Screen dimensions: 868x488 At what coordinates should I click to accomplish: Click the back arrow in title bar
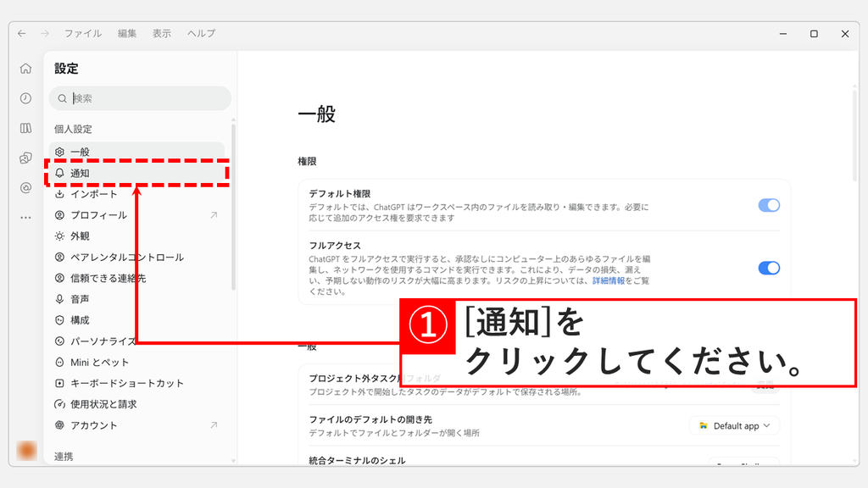tap(21, 34)
